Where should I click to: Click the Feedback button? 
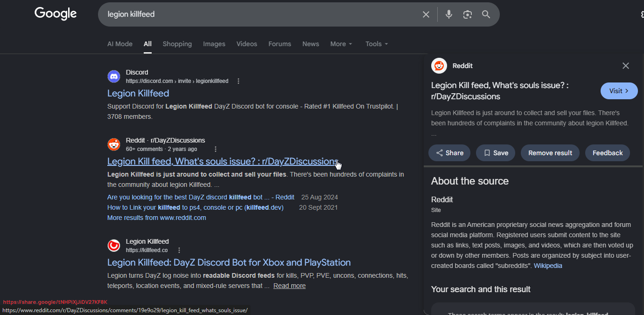click(x=608, y=153)
